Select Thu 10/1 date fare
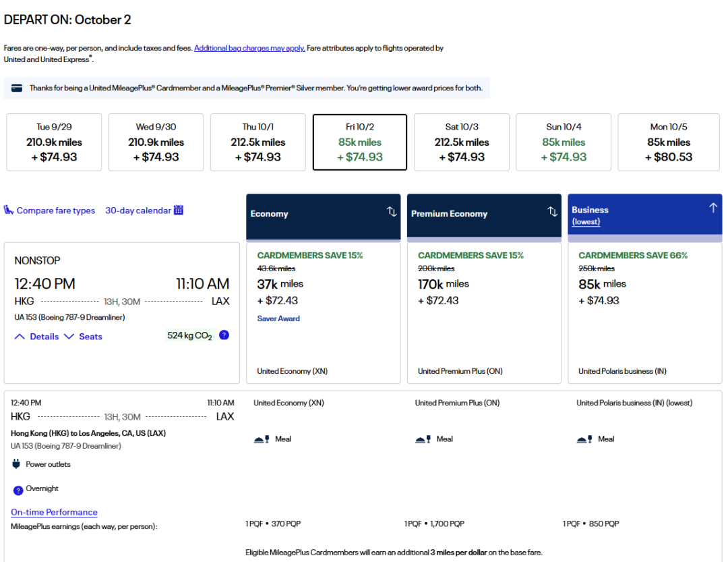Viewport: 728px width, 562px height. tap(257, 142)
